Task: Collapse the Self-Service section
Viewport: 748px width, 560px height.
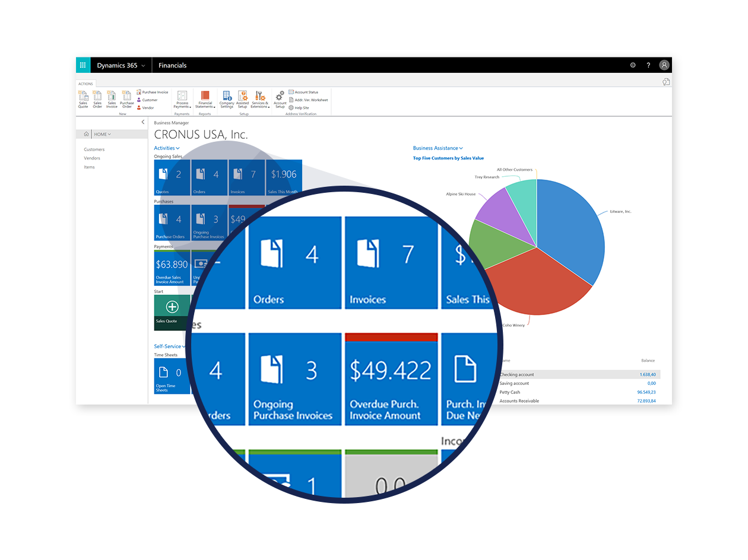Action: (x=170, y=346)
